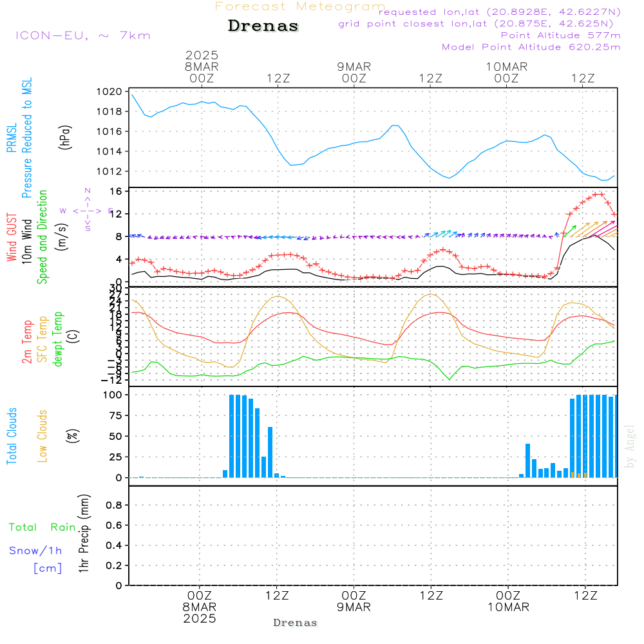Select the '1hr Precip (mm)' axis title
Screen dimensions: 644x644
coord(84,533)
